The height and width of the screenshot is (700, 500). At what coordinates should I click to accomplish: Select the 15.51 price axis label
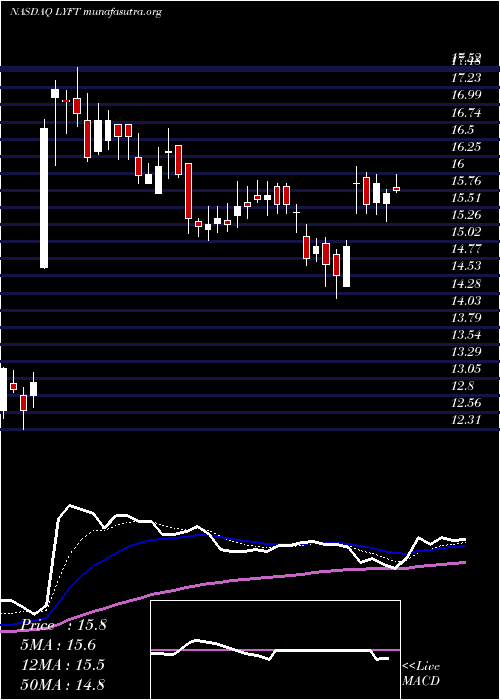tap(466, 198)
